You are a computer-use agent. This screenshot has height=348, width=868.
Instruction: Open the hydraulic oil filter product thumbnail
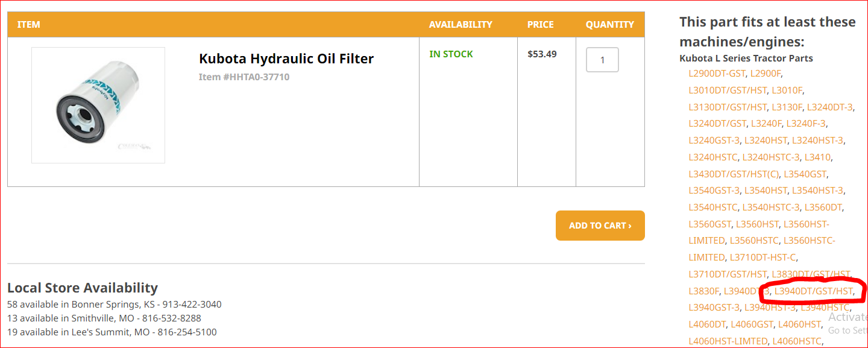98,105
